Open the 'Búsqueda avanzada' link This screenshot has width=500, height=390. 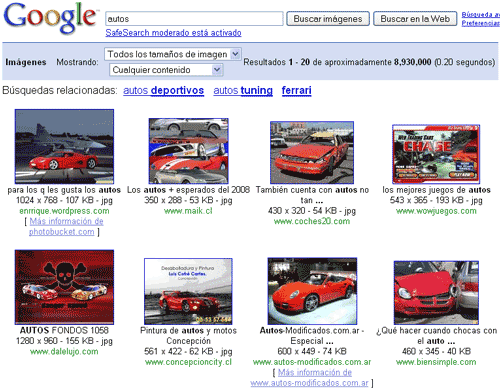[481, 14]
